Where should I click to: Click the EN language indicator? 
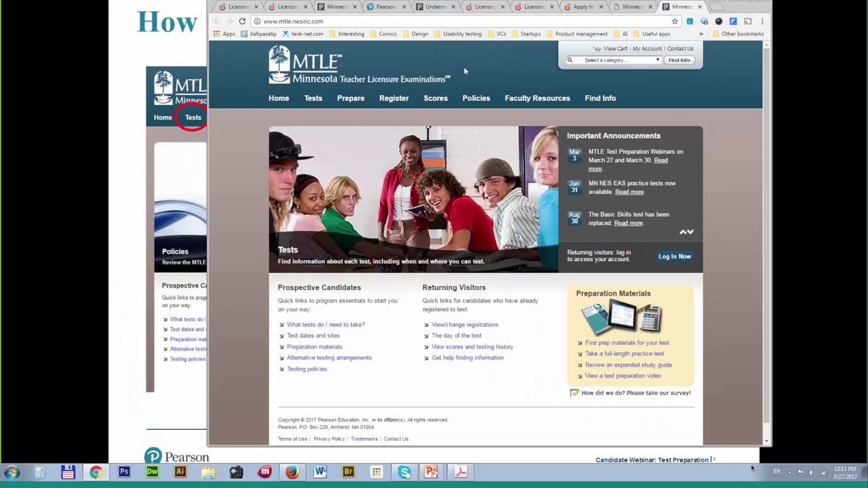(776, 472)
